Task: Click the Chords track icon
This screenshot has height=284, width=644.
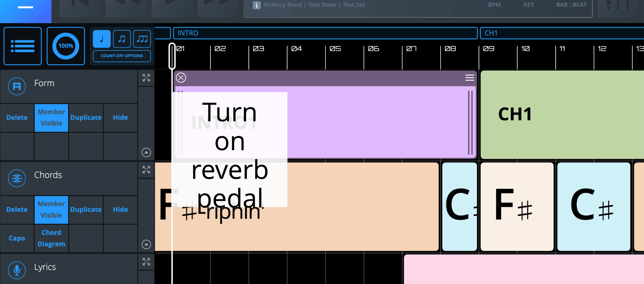Action: 17,178
